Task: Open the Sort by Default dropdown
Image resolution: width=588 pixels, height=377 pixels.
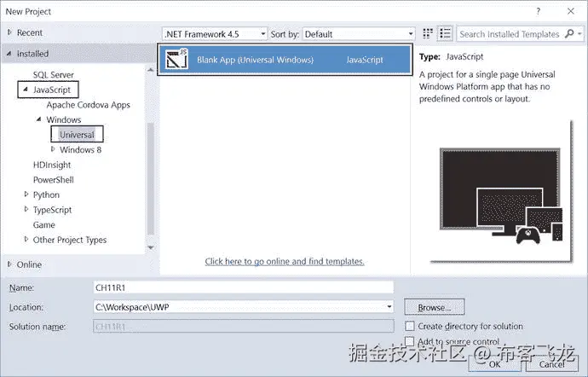Action: [x=359, y=34]
